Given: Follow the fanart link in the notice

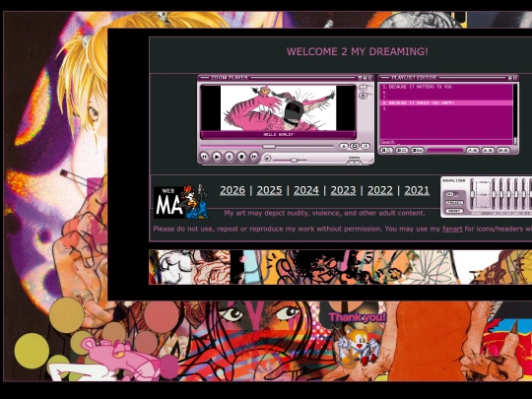Looking at the screenshot, I should (x=452, y=229).
